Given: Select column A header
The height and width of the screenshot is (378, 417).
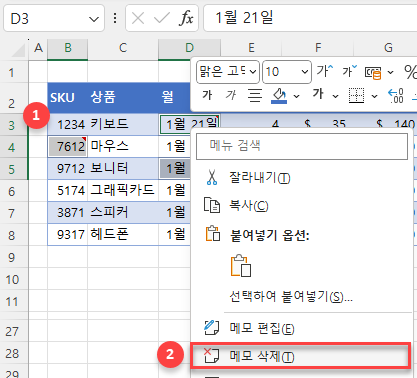Looking at the screenshot, I should point(38,49).
